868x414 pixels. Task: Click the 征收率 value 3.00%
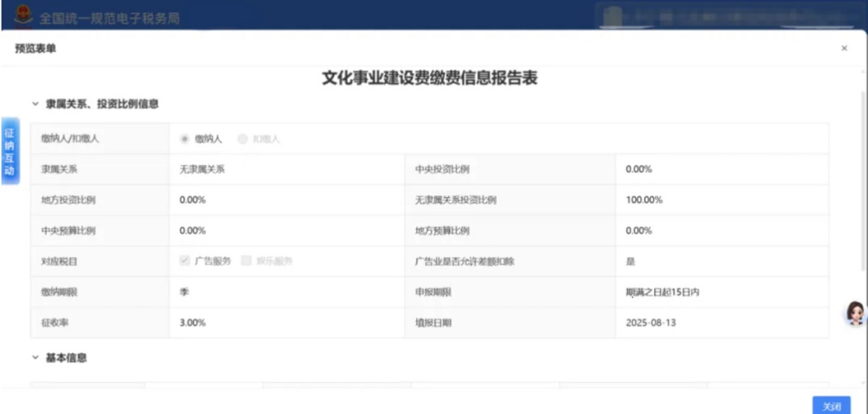click(193, 322)
